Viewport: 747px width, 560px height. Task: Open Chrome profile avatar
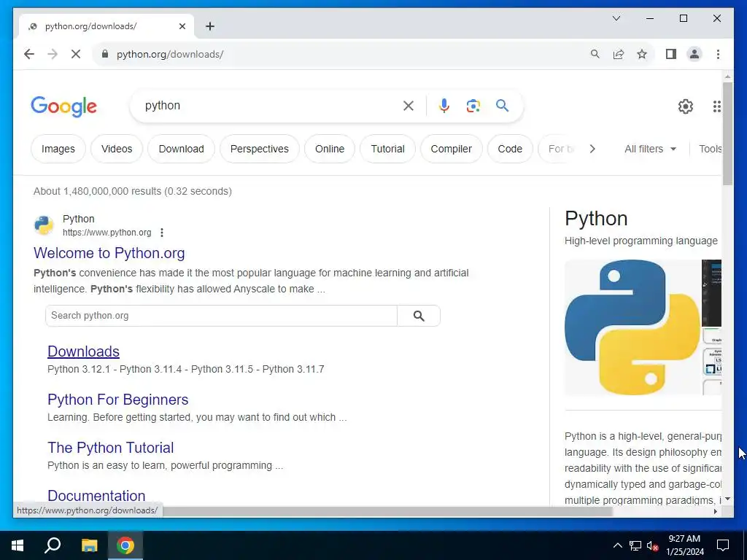[694, 54]
